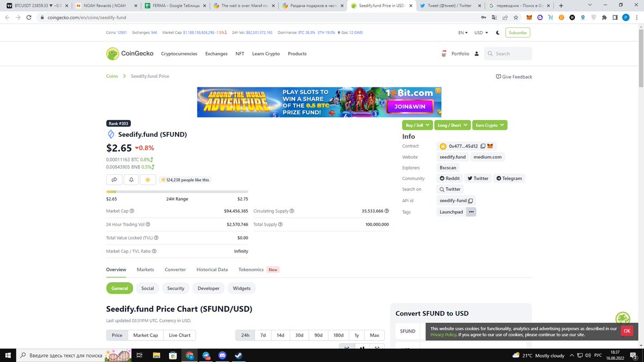
Task: Click the translate page icon in the address bar
Action: coord(494,17)
